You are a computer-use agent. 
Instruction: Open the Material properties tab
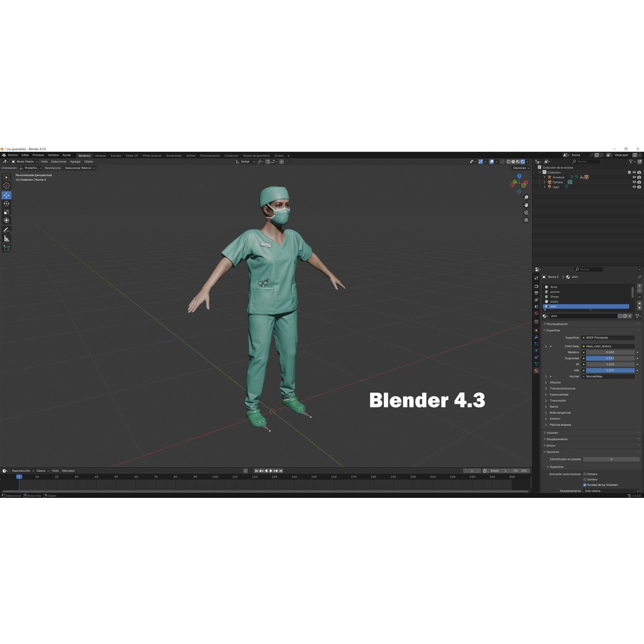tap(537, 371)
